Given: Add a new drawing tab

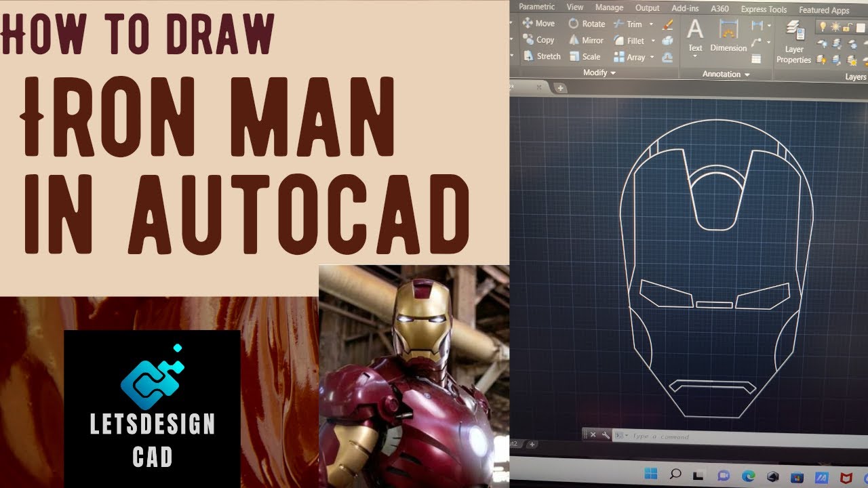Looking at the screenshot, I should click(559, 87).
